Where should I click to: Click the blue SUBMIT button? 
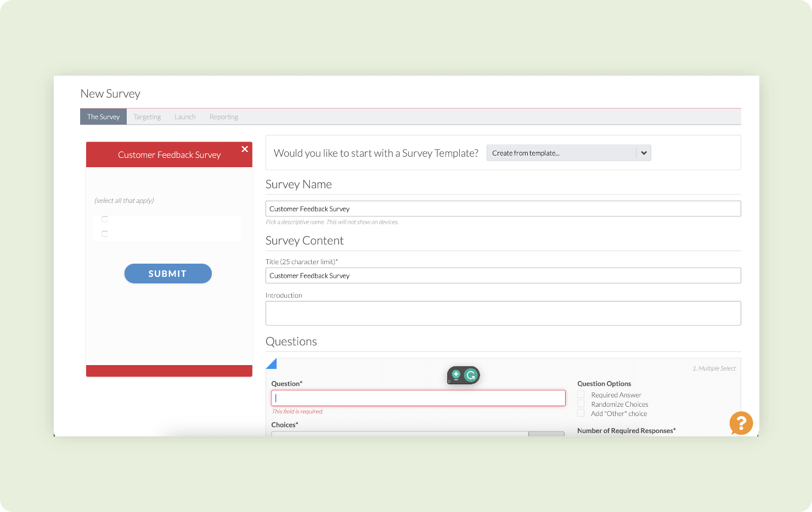coord(168,274)
